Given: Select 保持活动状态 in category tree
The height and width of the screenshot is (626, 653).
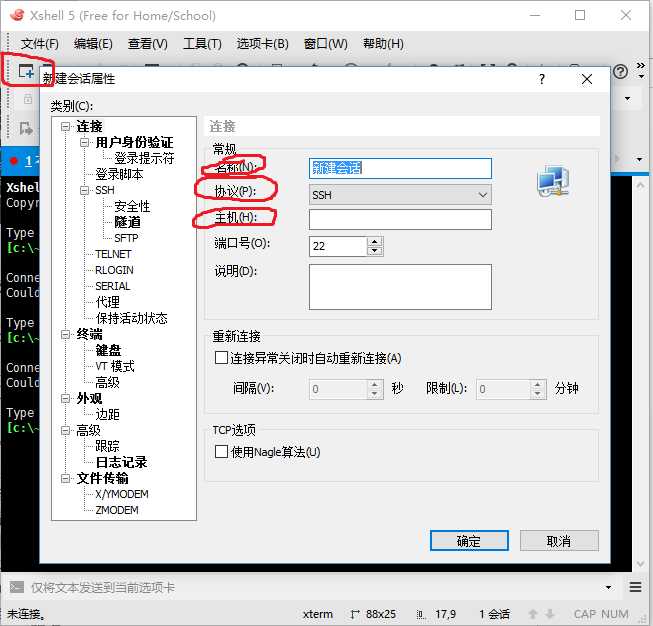Looking at the screenshot, I should 131,318.
